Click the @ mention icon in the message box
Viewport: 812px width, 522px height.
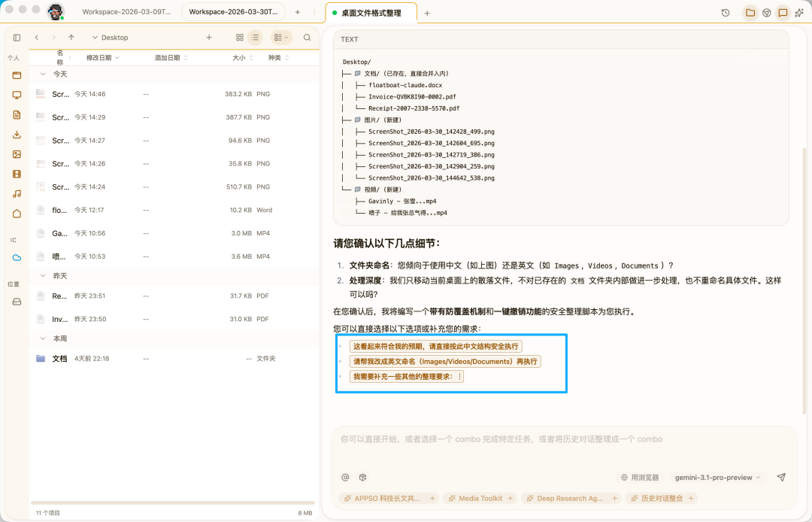pyautogui.click(x=345, y=477)
